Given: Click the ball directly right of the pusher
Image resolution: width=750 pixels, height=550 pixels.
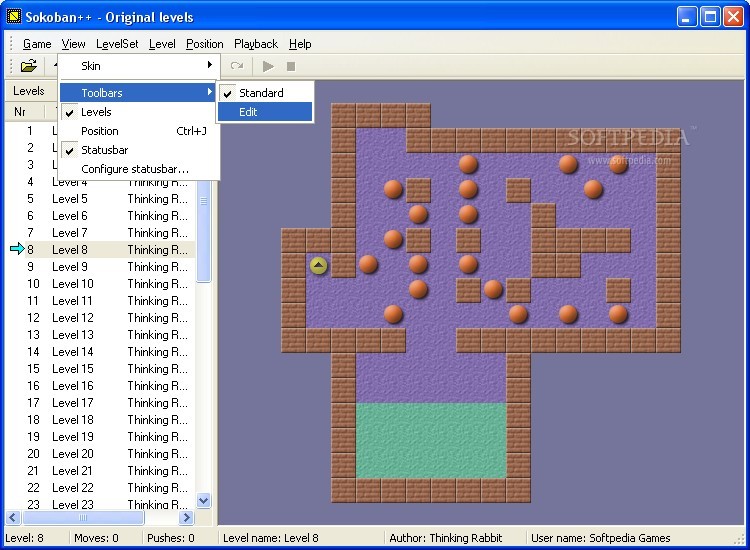Looking at the screenshot, I should click(368, 264).
